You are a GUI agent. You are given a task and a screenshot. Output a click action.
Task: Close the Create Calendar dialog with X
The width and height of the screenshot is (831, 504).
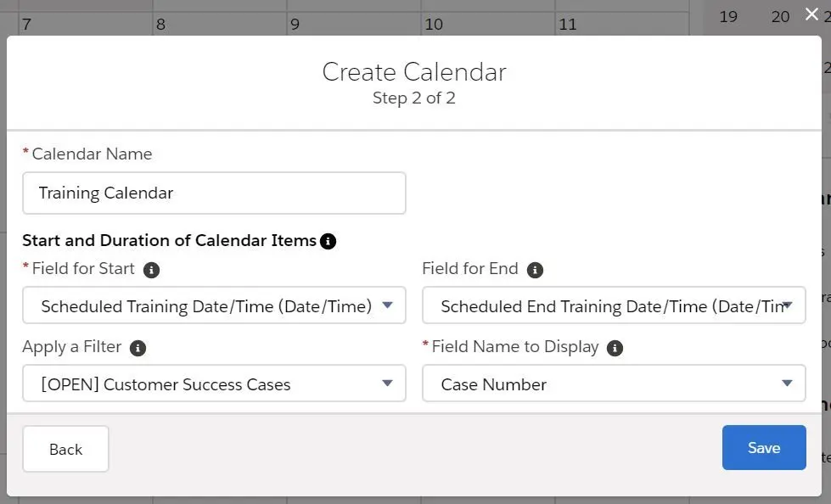coord(811,14)
